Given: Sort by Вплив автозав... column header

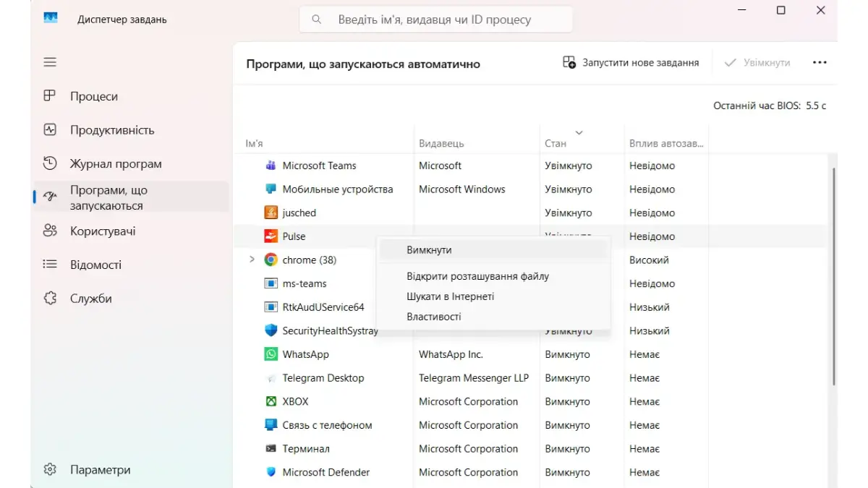Looking at the screenshot, I should pos(666,144).
